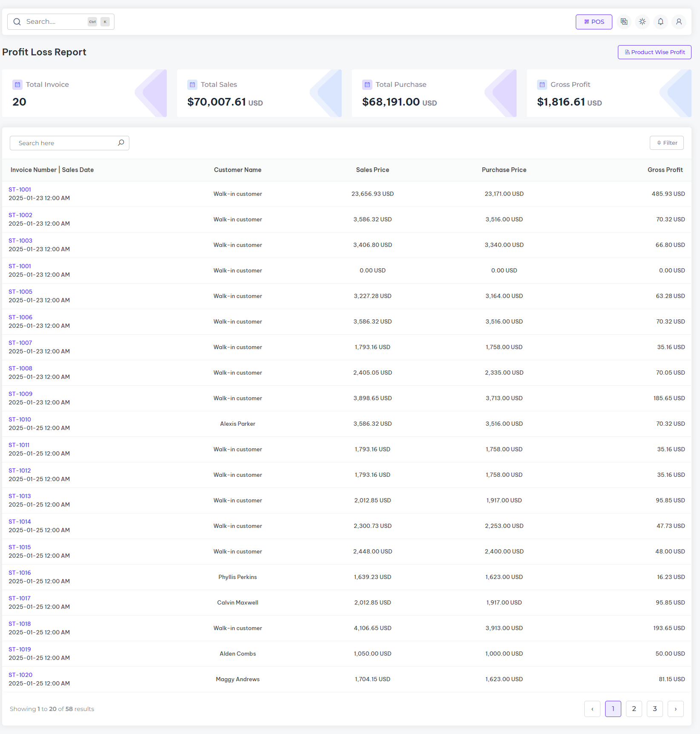Image resolution: width=700 pixels, height=734 pixels.
Task: Click the Total Sales card icon
Action: 192,85
